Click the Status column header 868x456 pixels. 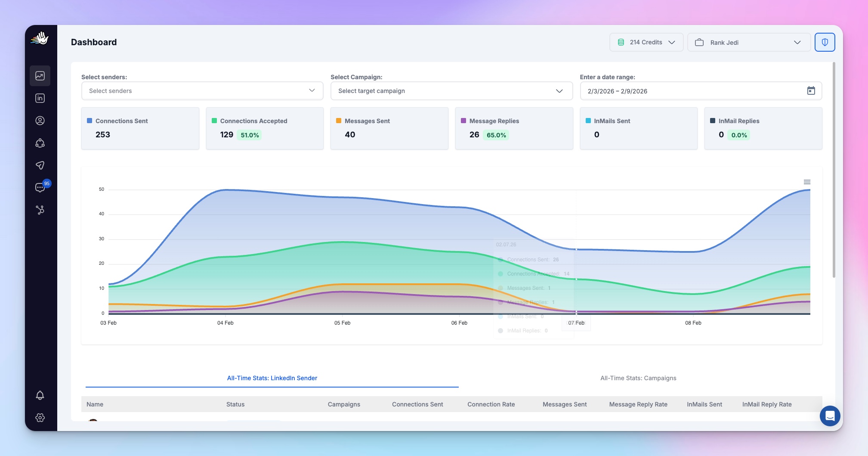coord(235,404)
